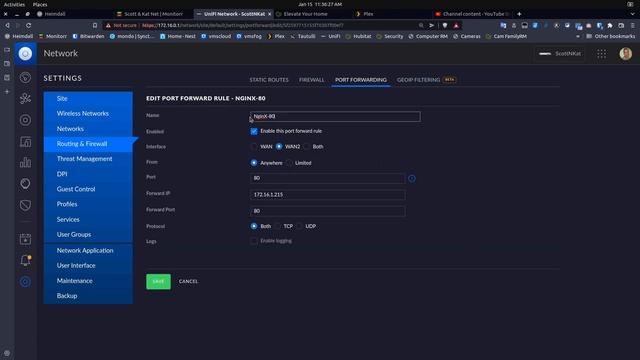Open the ScottNKat site dropdown
640x360 pixels.
point(559,53)
